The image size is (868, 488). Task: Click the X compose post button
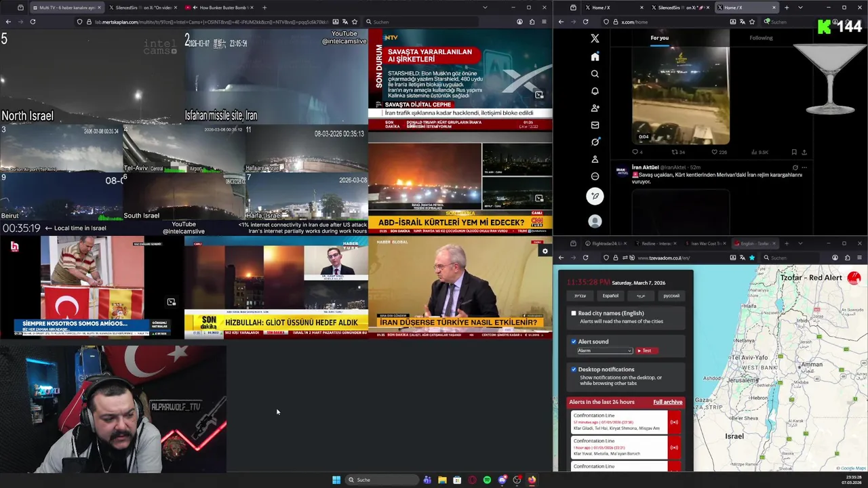(595, 196)
